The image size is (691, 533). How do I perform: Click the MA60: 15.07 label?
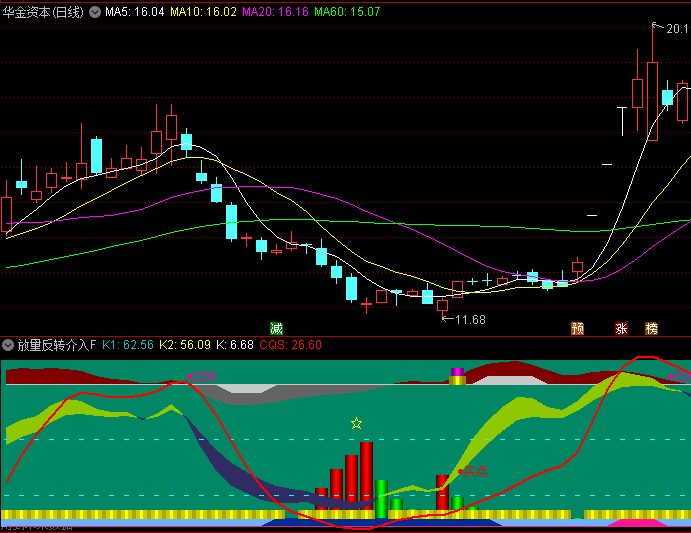(347, 12)
